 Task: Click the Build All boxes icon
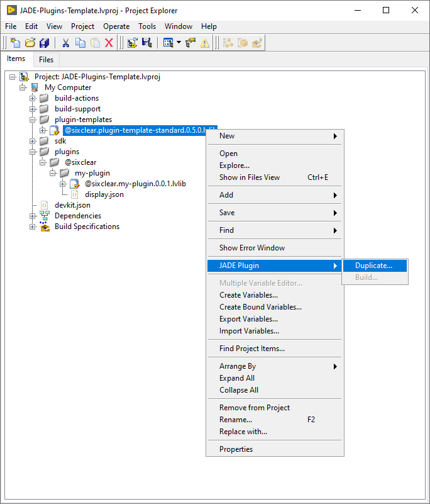coord(228,42)
